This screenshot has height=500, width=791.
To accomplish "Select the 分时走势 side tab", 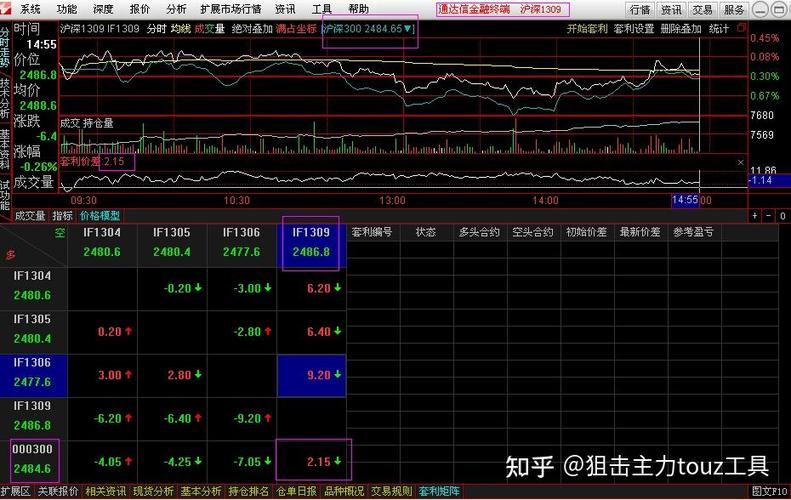I will click(5, 48).
